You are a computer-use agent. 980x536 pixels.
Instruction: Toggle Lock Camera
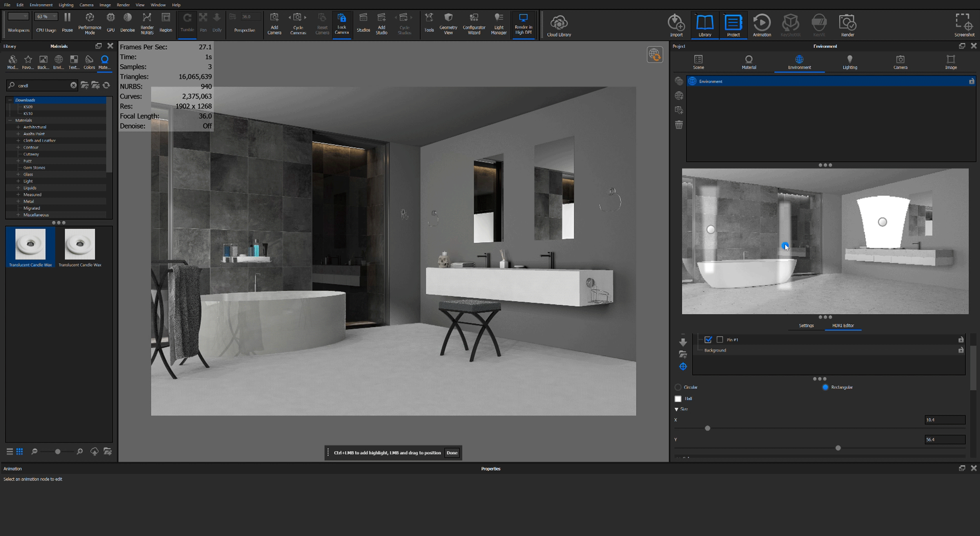pyautogui.click(x=341, y=24)
